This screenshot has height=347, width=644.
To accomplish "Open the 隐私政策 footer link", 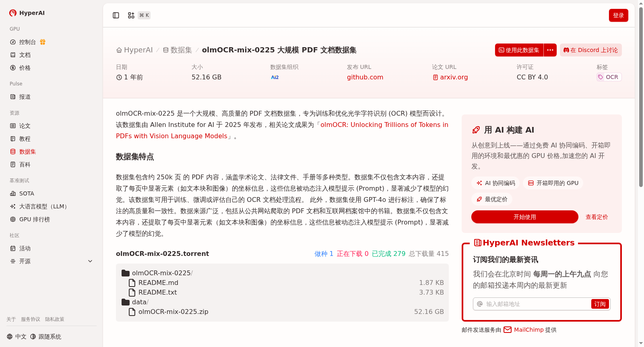I will (x=55, y=319).
